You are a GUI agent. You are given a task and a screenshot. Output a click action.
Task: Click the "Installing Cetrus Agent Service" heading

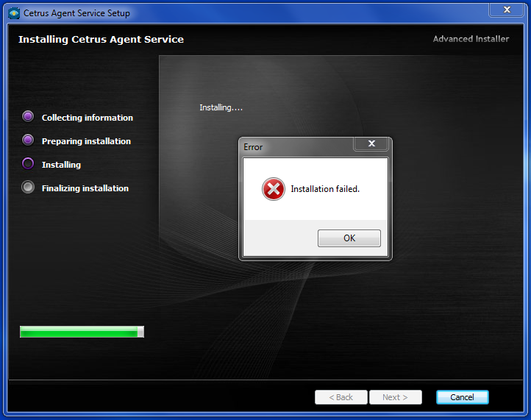101,39
